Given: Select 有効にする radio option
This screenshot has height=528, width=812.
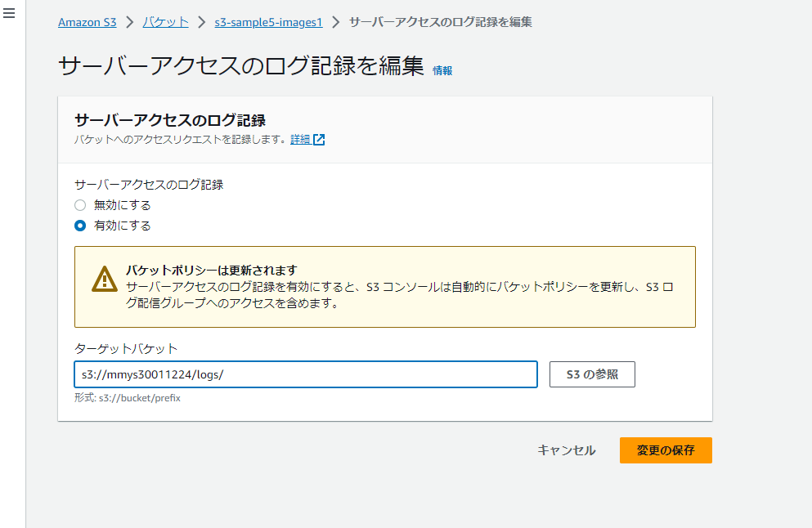Looking at the screenshot, I should click(x=80, y=226).
